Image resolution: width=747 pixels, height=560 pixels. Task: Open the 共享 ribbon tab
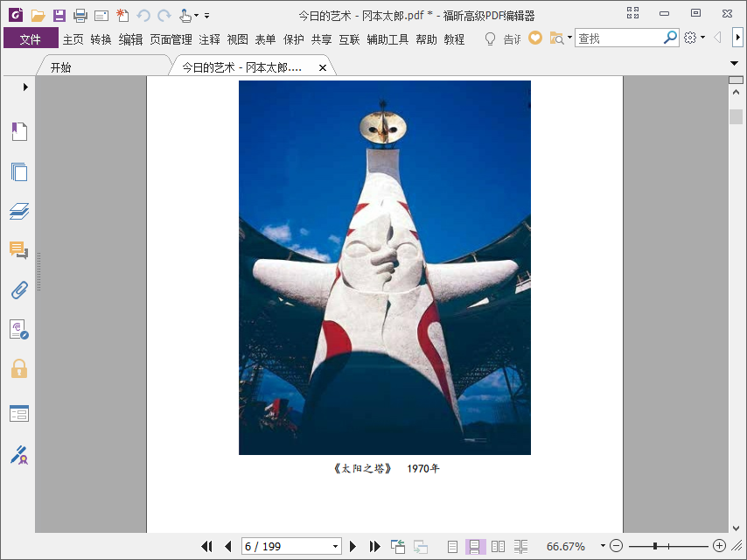click(321, 39)
